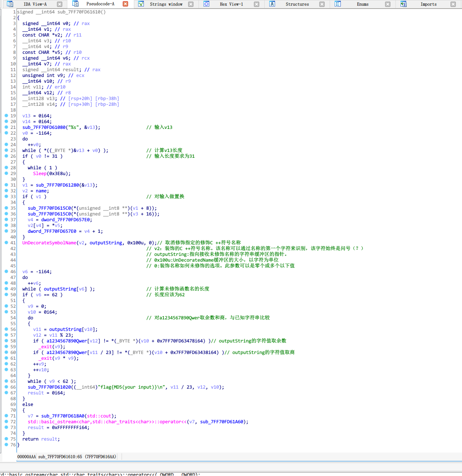This screenshot has width=462, height=476.
Task: Click sub_7FF70FD61080 call on line 21
Action: [44, 127]
